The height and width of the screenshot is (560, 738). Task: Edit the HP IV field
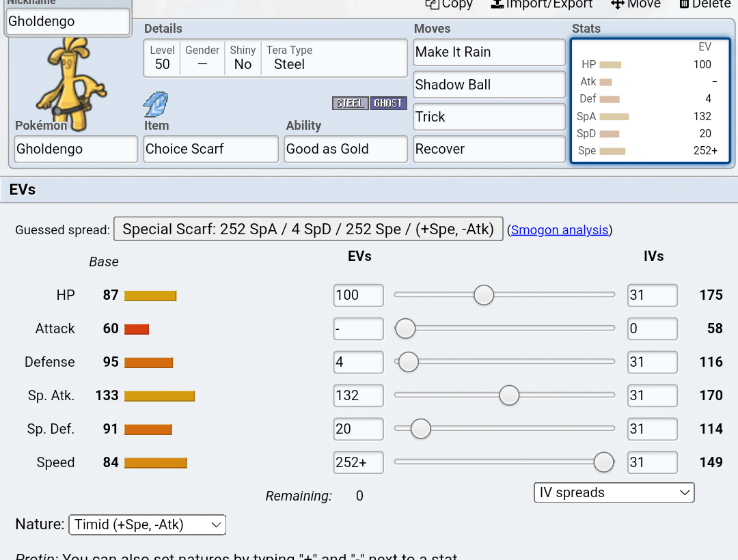653,295
